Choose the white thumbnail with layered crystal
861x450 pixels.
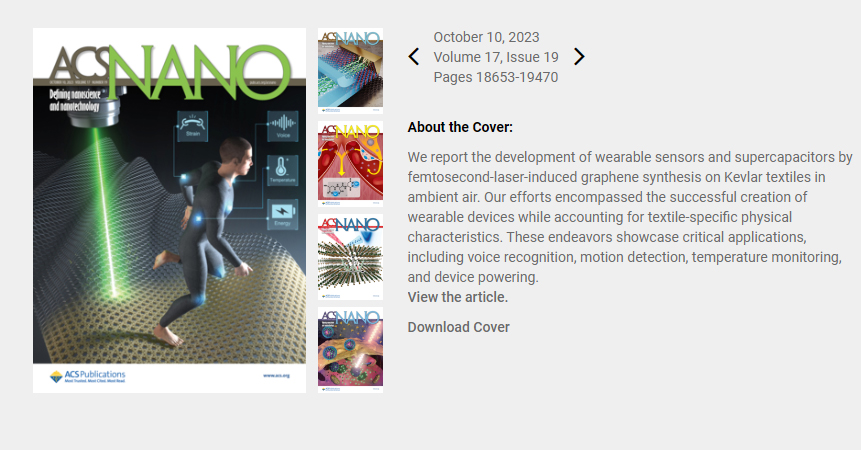point(350,257)
